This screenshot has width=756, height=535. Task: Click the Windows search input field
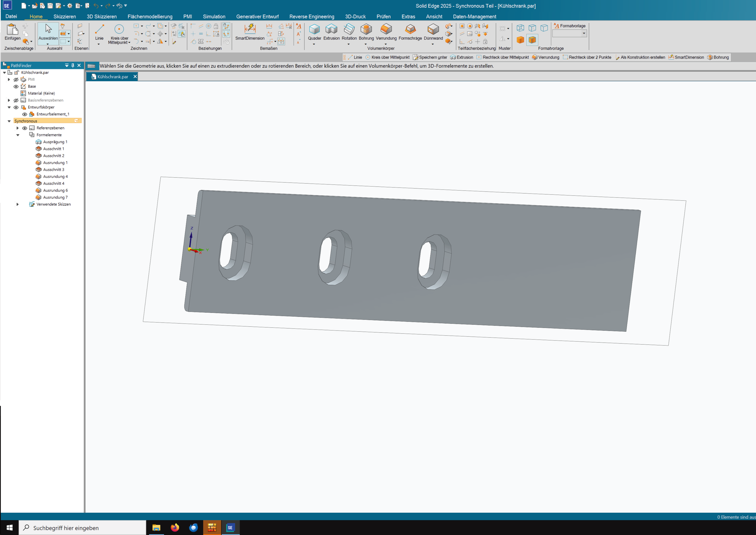[82, 528]
